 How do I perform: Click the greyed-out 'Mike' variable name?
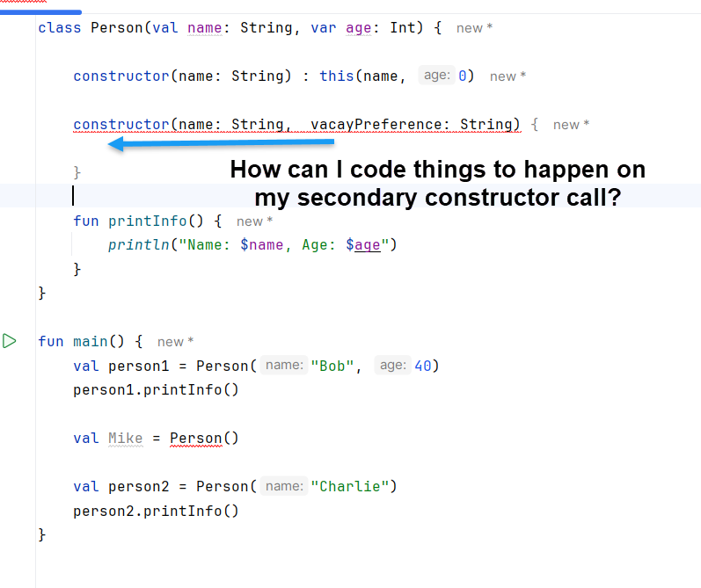126,438
